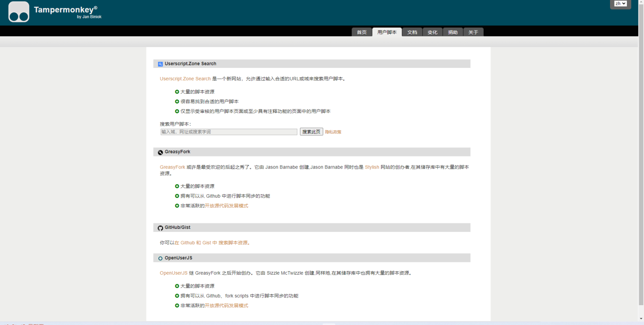644x325 pixels.
Task: Open the 捐助 tab
Action: (453, 32)
